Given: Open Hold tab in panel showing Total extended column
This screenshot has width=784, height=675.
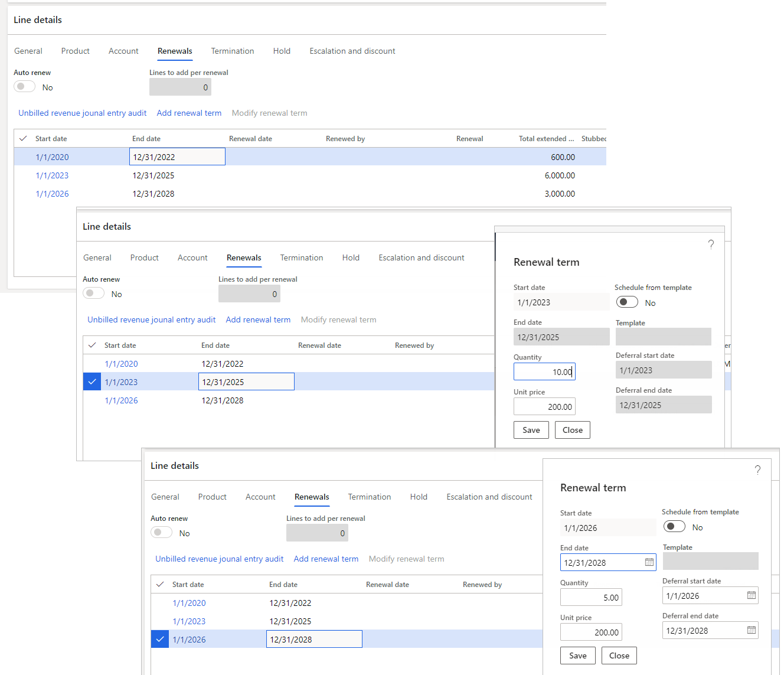Looking at the screenshot, I should click(x=282, y=51).
